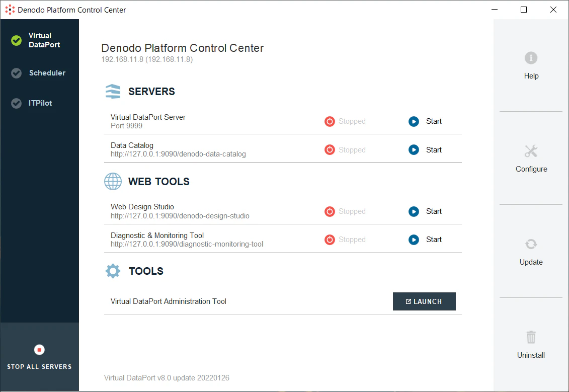Click Web Design Studio stopped power icon
The width and height of the screenshot is (569, 392).
330,211
